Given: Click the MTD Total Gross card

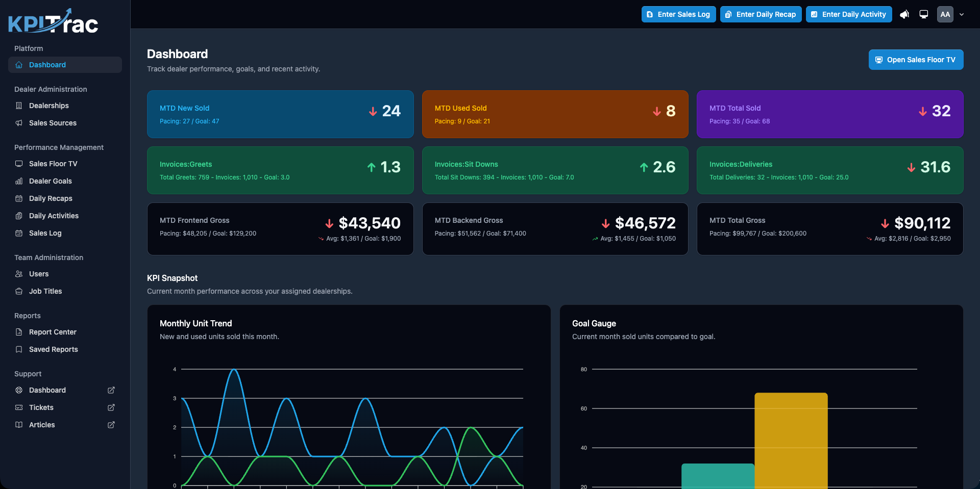Looking at the screenshot, I should (830, 229).
